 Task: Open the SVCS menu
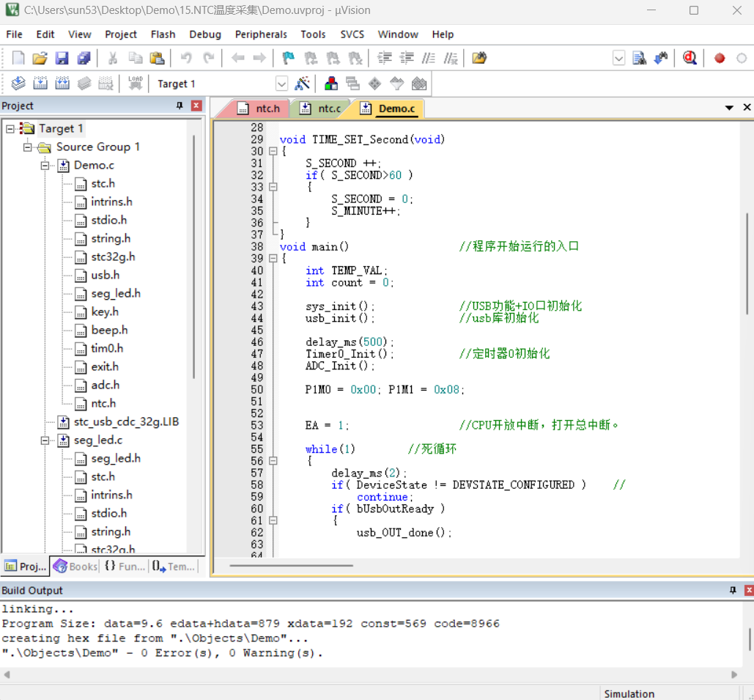352,34
